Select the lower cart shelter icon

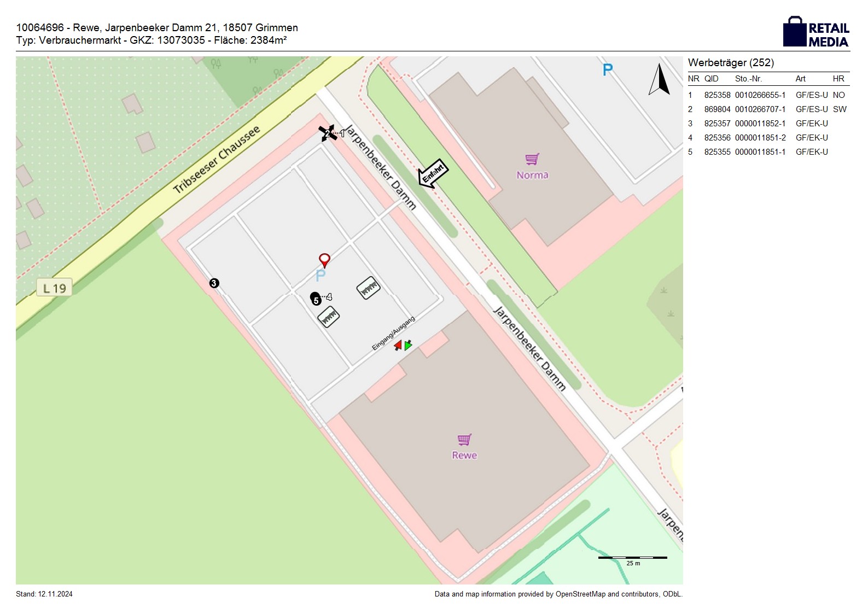pyautogui.click(x=329, y=317)
